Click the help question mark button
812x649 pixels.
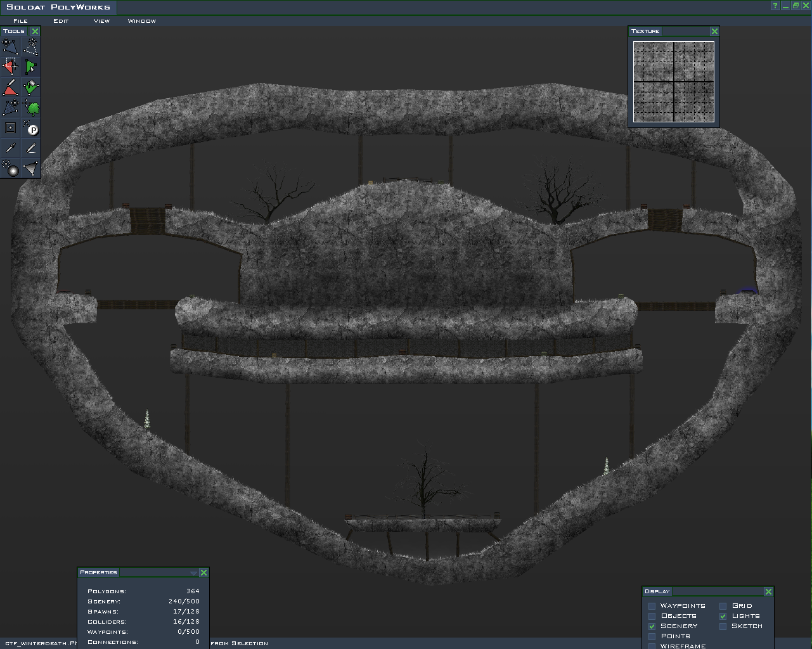click(x=775, y=6)
